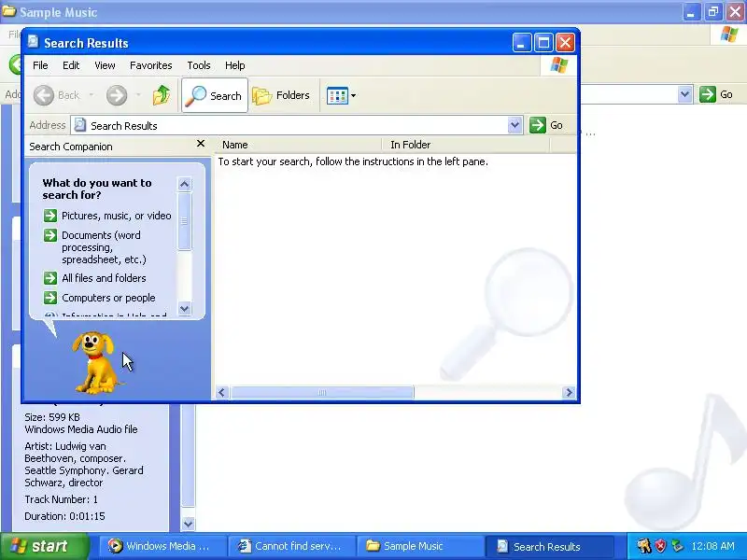Close the Search Companion pane
This screenshot has height=560, width=747.
click(201, 144)
